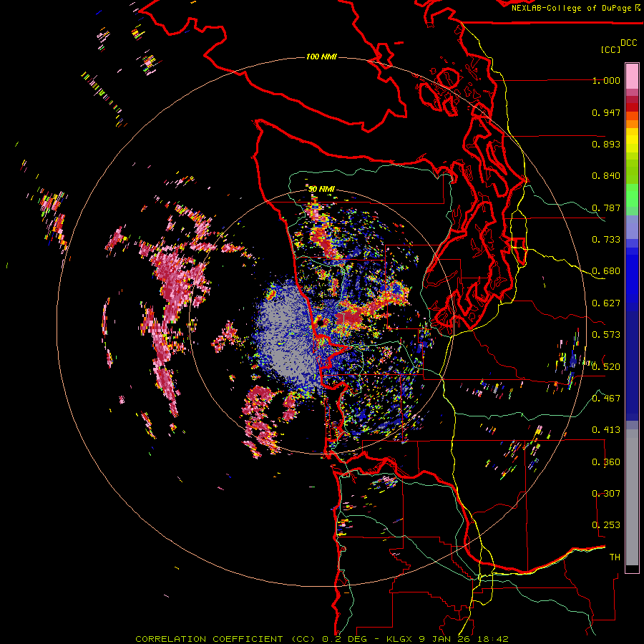Select the 0.893 legend value

(x=606, y=144)
